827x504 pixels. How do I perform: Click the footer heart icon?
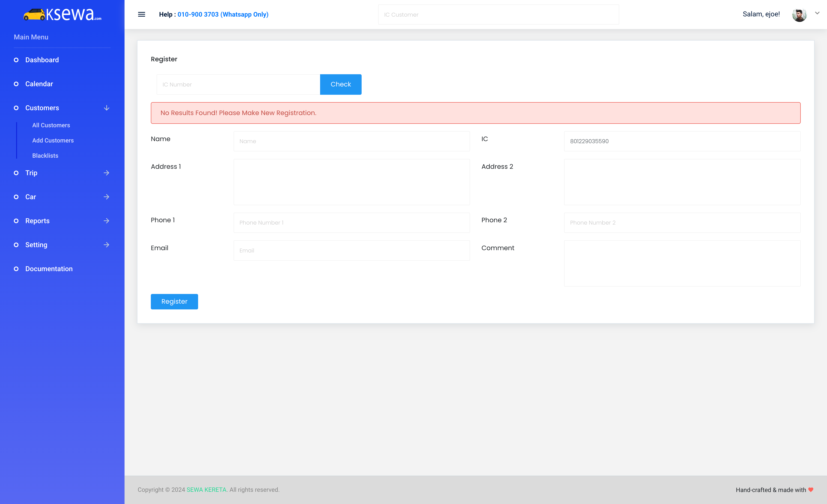811,490
